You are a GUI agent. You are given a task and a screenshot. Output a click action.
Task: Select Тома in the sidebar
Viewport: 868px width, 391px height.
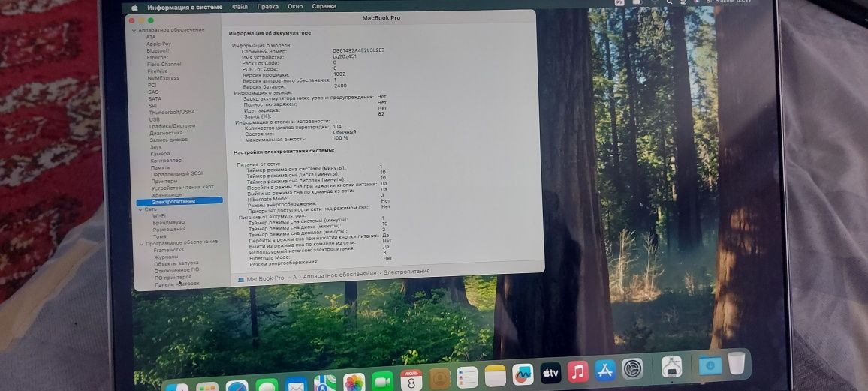coord(159,236)
